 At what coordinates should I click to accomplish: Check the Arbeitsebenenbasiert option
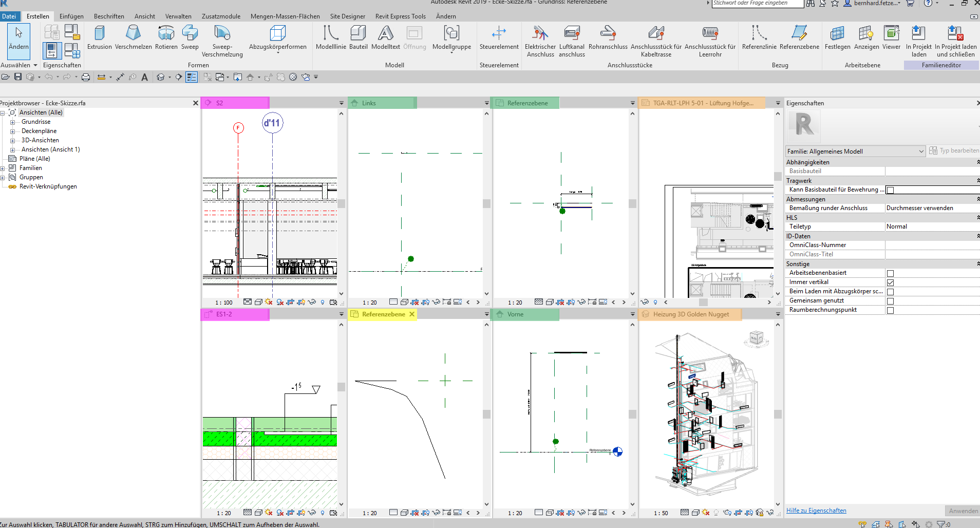(x=891, y=273)
